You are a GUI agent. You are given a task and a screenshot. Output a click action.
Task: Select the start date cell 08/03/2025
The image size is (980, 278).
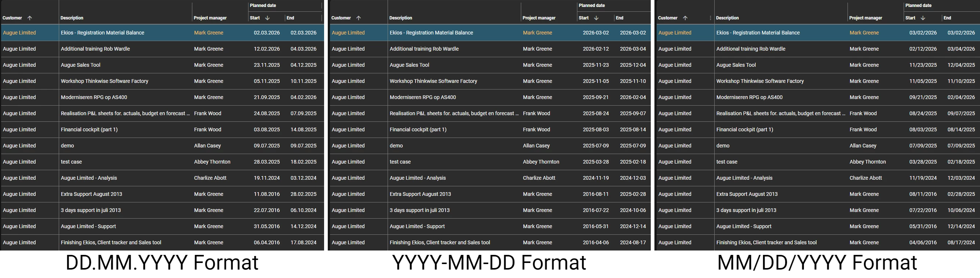tap(923, 130)
